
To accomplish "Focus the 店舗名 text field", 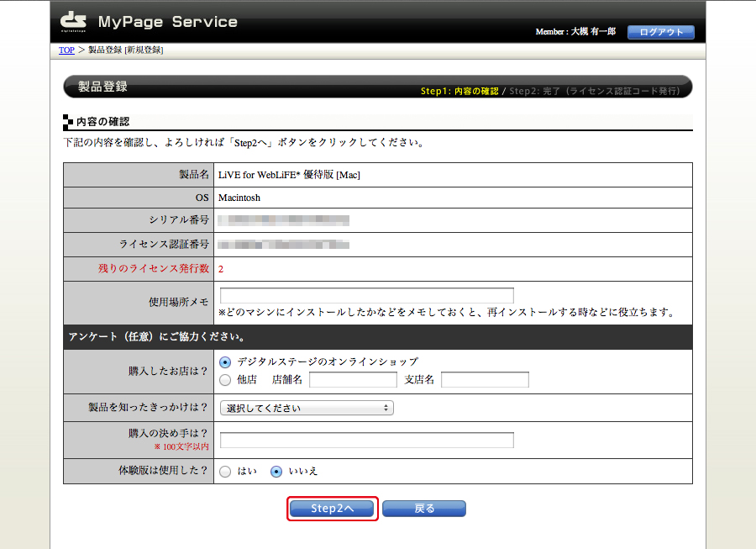I will click(353, 380).
